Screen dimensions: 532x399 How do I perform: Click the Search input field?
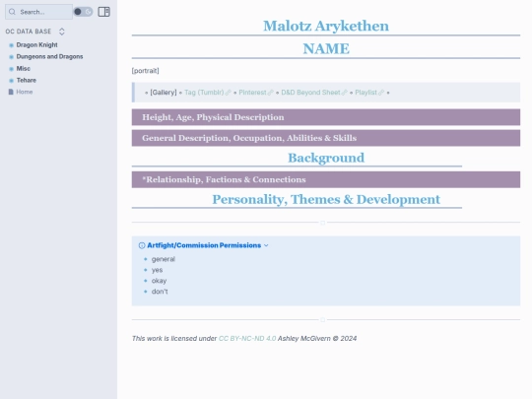point(38,12)
